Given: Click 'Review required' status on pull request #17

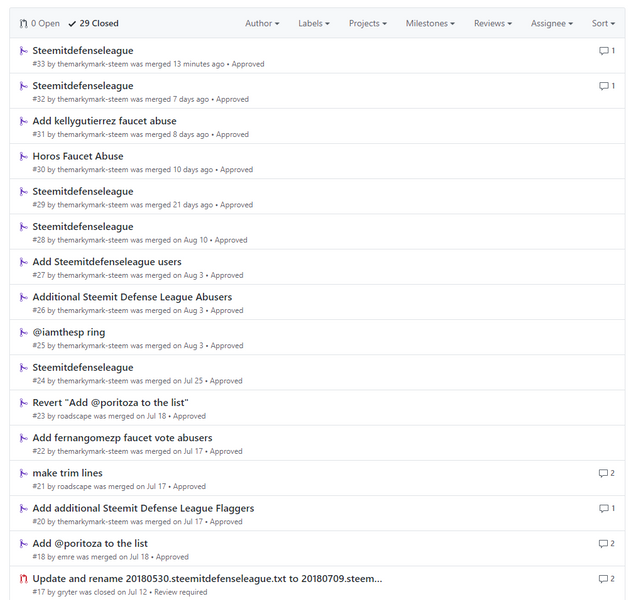Looking at the screenshot, I should 180,592.
